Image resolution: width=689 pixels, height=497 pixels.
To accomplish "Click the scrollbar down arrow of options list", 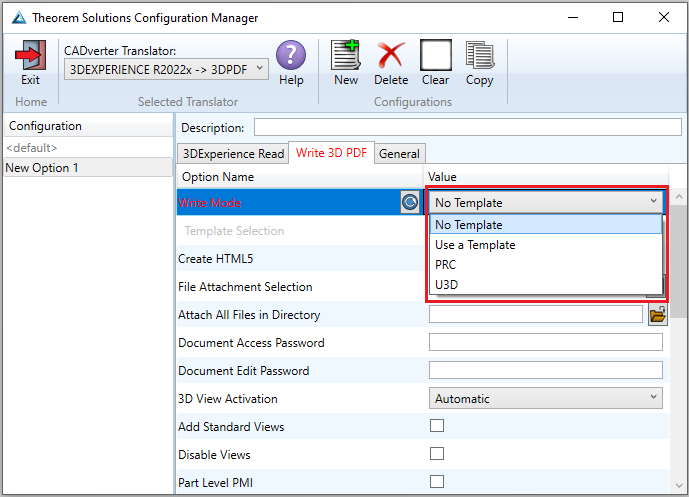I will coord(679,486).
